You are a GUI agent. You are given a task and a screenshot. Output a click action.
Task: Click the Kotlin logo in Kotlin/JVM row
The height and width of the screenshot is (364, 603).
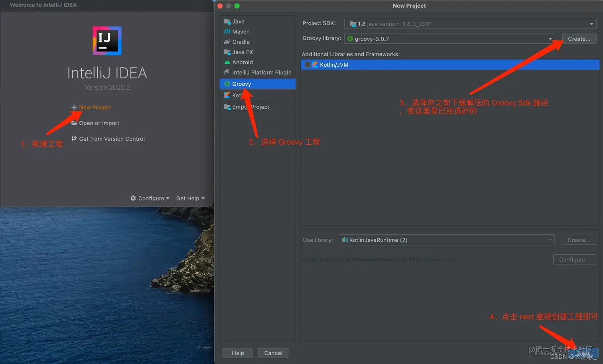point(315,65)
